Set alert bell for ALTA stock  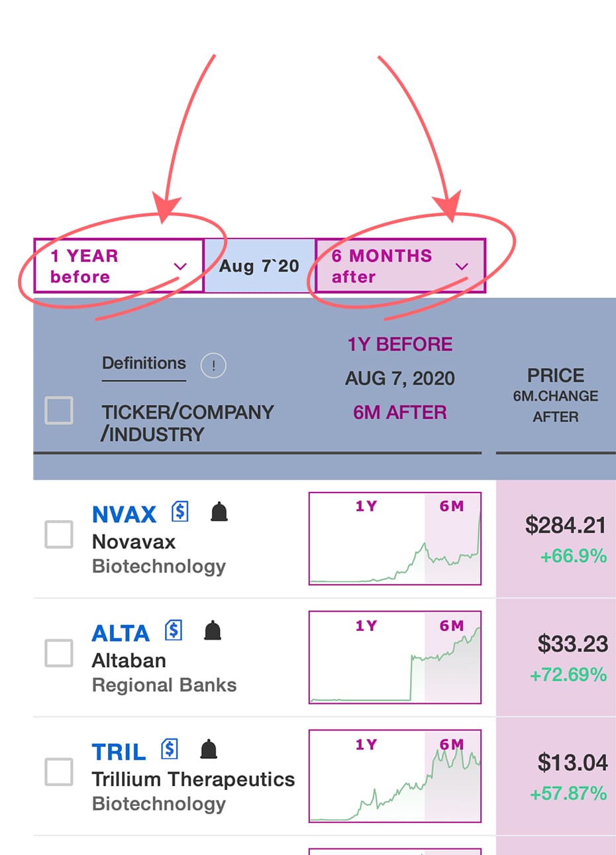pos(213,630)
